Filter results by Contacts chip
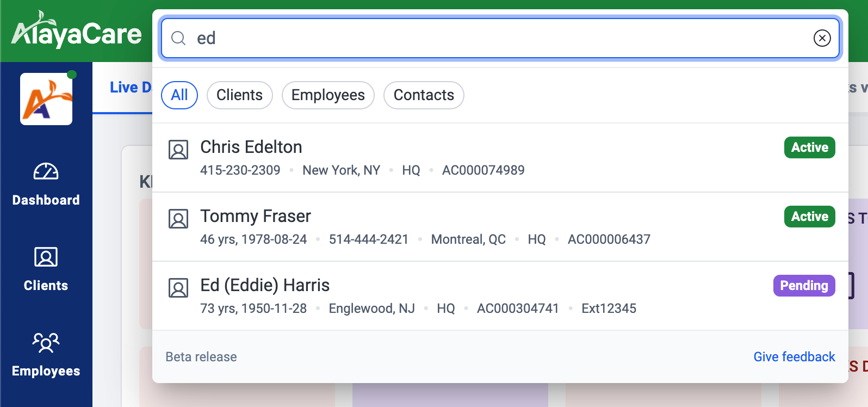The width and height of the screenshot is (868, 407). [x=424, y=95]
